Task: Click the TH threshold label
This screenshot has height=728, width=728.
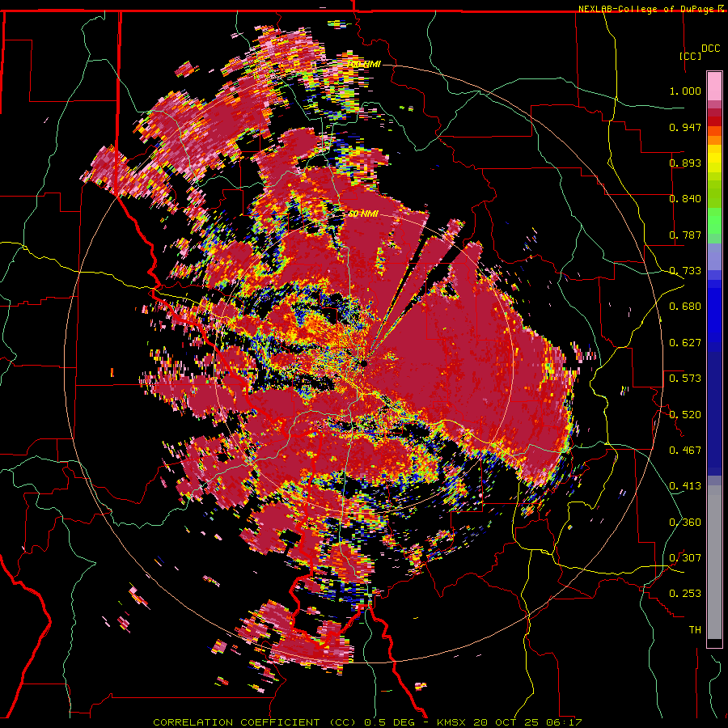Action: (x=695, y=630)
